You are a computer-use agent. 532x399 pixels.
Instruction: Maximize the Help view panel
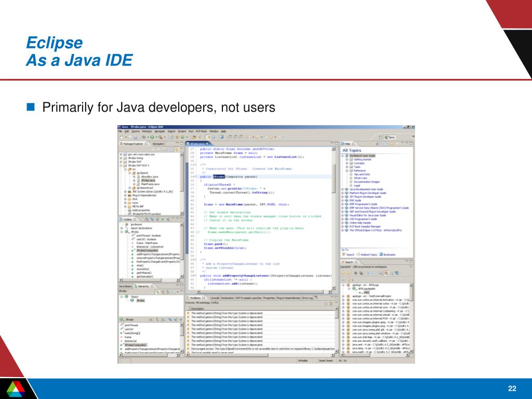click(411, 143)
